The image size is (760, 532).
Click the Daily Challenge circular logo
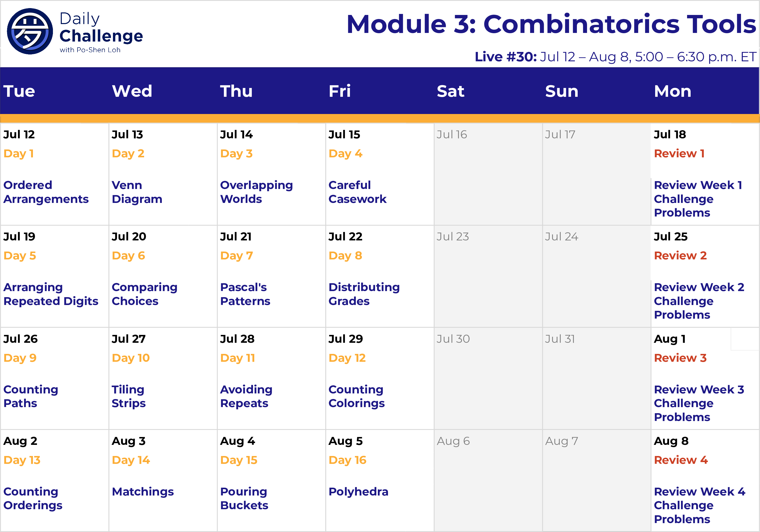pyautogui.click(x=30, y=31)
